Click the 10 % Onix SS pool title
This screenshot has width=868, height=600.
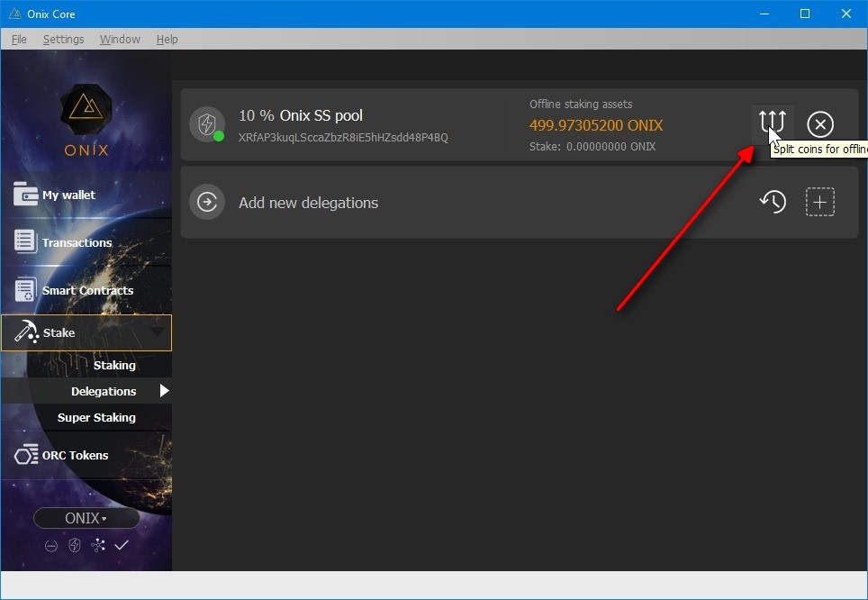tap(301, 115)
